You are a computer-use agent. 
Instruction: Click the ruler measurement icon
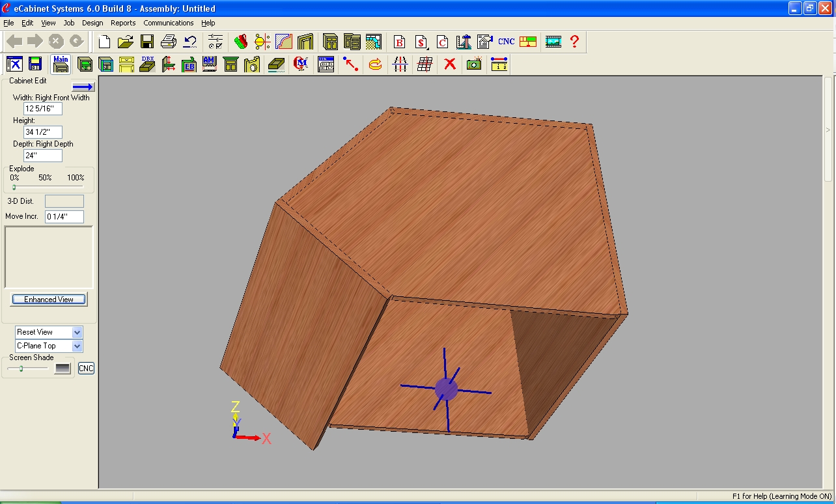499,64
